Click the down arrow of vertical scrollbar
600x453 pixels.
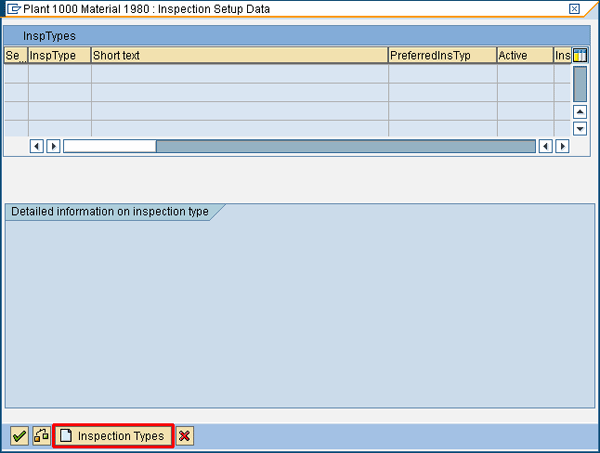tap(579, 129)
